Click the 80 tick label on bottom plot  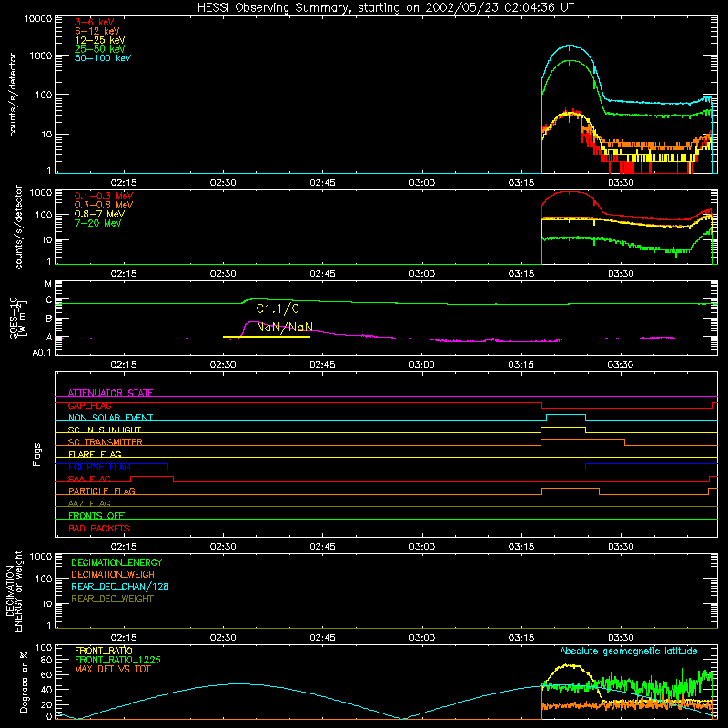point(46,661)
